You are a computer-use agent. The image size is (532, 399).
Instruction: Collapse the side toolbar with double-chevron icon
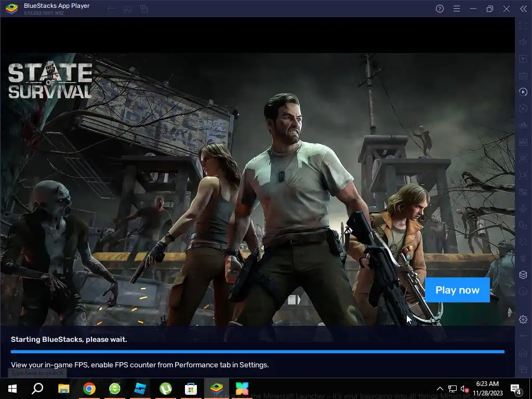pyautogui.click(x=523, y=9)
